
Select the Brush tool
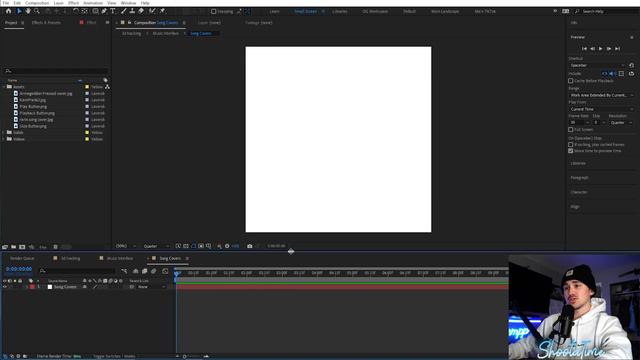tap(124, 11)
